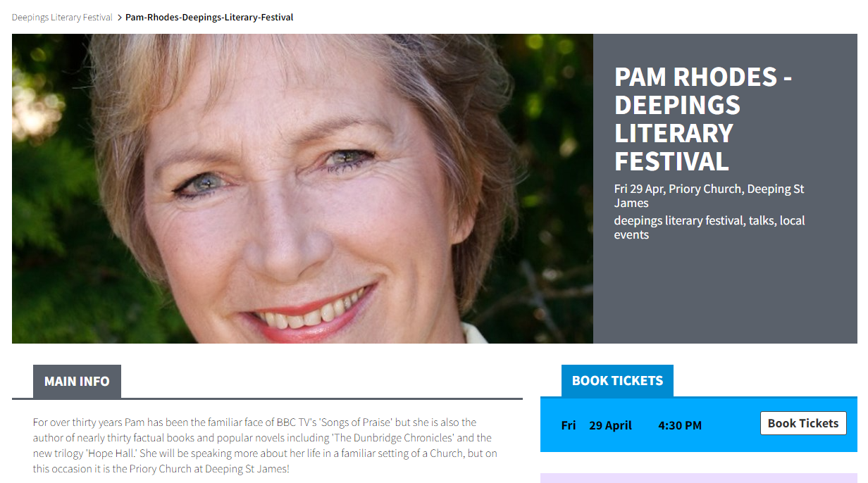The image size is (868, 483).
Task: Open the Deepings Literary Festival breadcrumb link
Action: (x=62, y=17)
